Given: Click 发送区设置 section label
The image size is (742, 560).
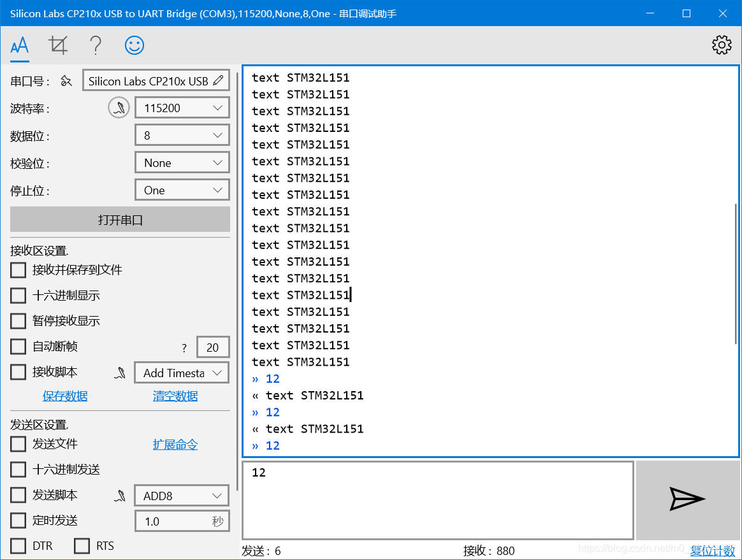Looking at the screenshot, I should (x=40, y=425).
